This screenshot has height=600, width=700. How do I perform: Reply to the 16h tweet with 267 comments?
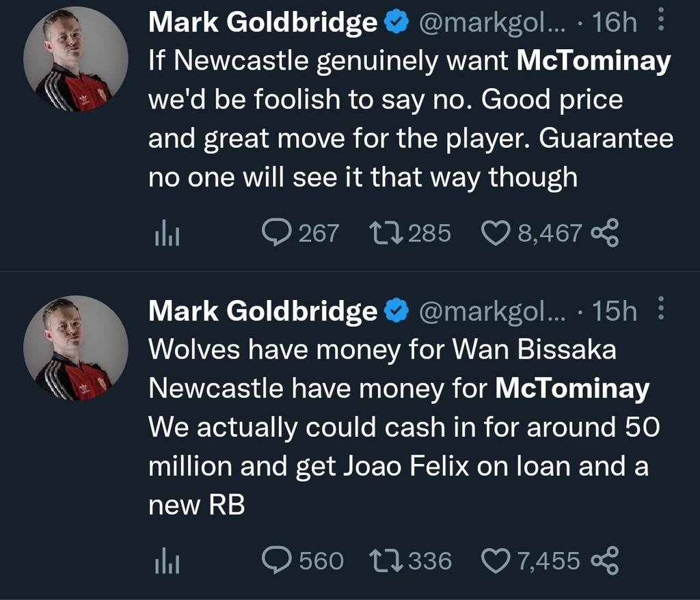(275, 233)
